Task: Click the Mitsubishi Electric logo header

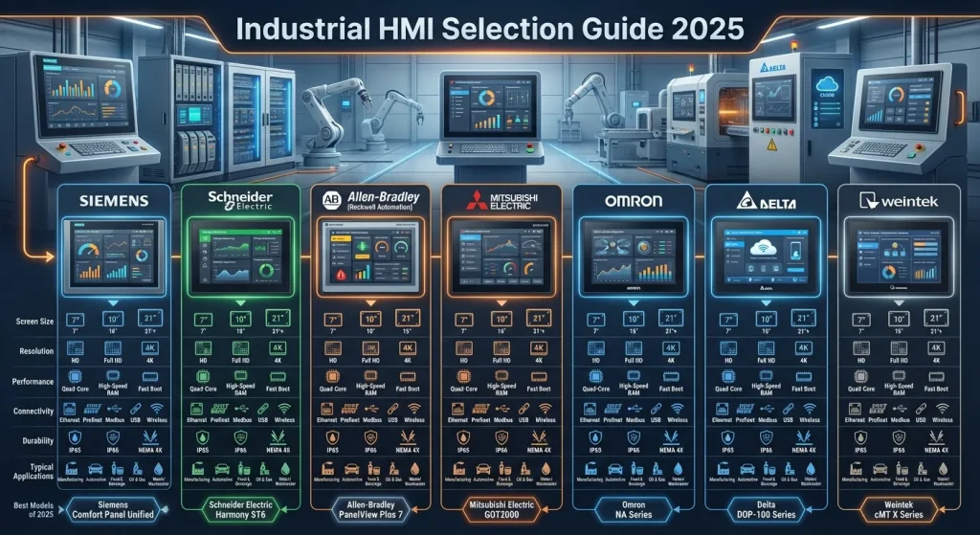Action: pyautogui.click(x=501, y=200)
